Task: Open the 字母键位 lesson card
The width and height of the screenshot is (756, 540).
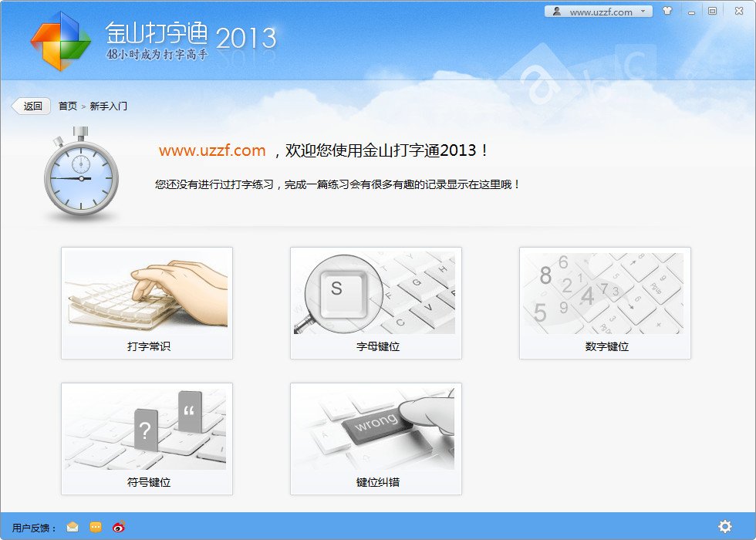Action: coord(376,302)
